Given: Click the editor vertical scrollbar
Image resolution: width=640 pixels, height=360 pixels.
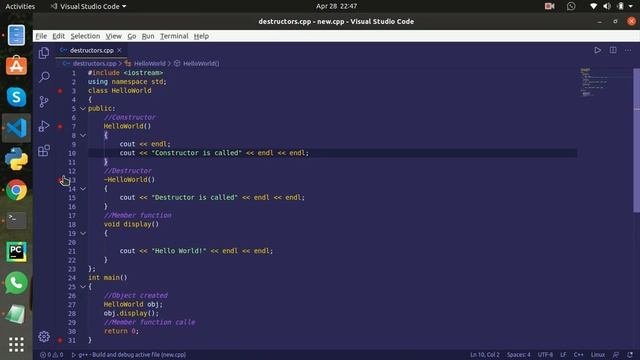Looking at the screenshot, I should pyautogui.click(x=636, y=140).
